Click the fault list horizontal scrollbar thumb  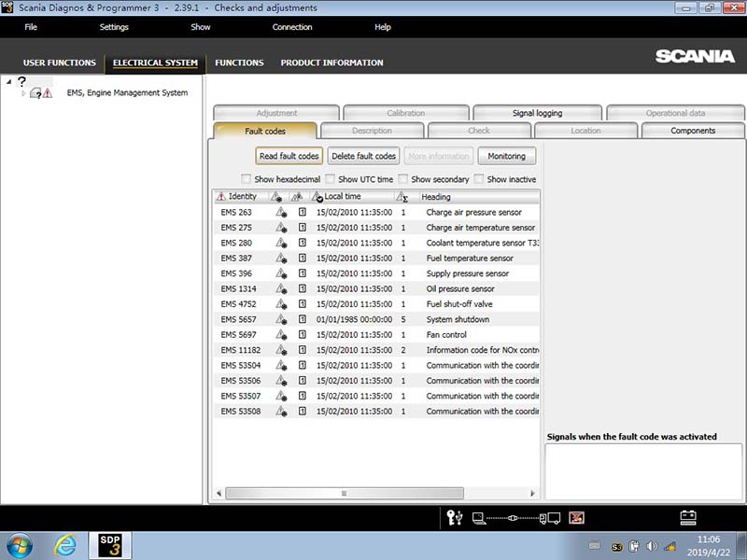344,494
